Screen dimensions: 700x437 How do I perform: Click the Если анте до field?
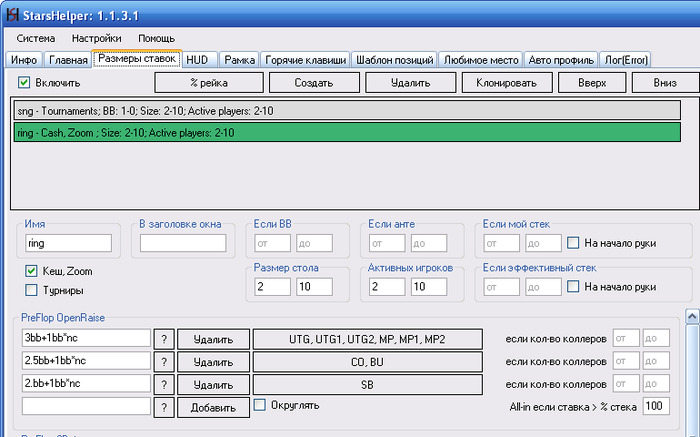(x=429, y=243)
